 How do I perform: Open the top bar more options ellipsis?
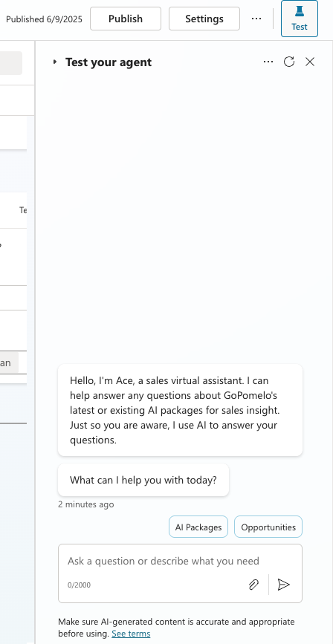click(x=256, y=19)
